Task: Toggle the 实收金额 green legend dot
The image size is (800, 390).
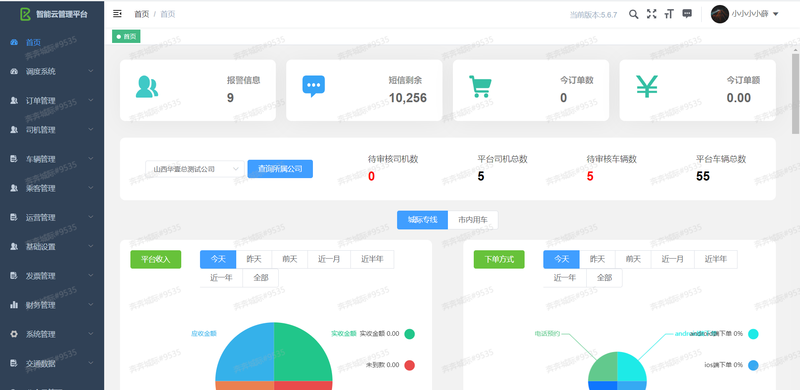Action: pos(410,334)
